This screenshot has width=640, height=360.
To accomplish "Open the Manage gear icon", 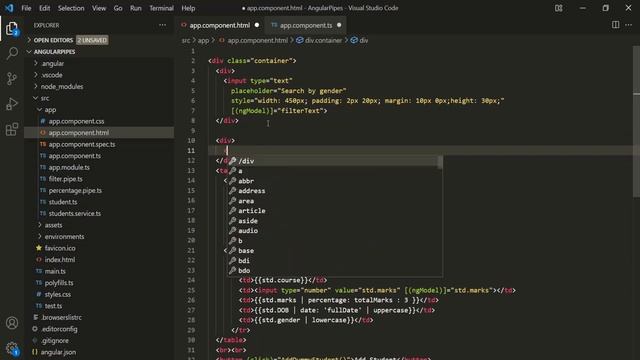I will click(12, 348).
